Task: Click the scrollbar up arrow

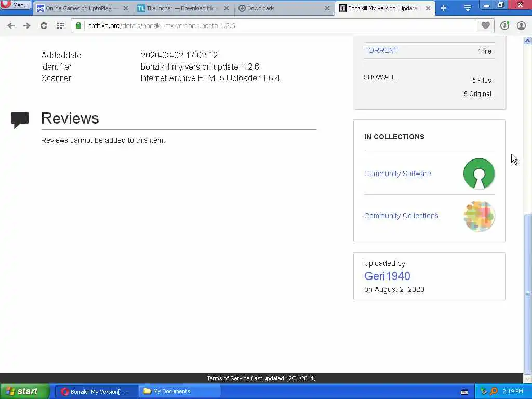Action: coord(528,41)
